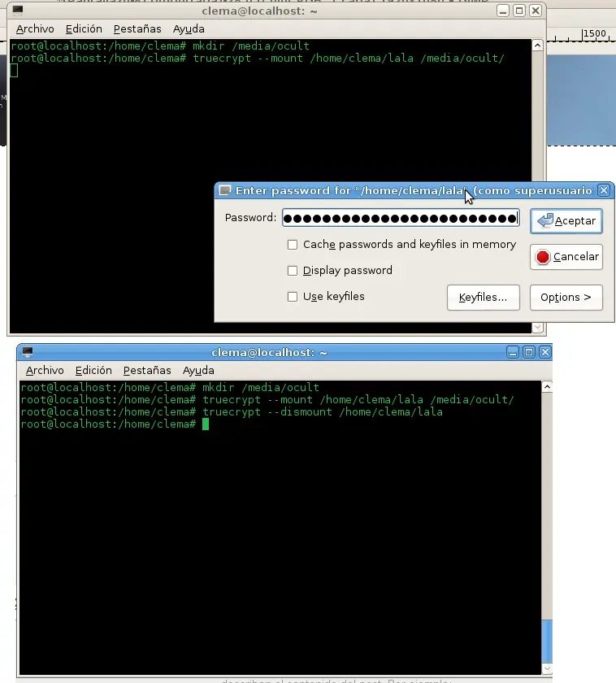Focus the Password input field
The image size is (616, 683).
coord(401,218)
